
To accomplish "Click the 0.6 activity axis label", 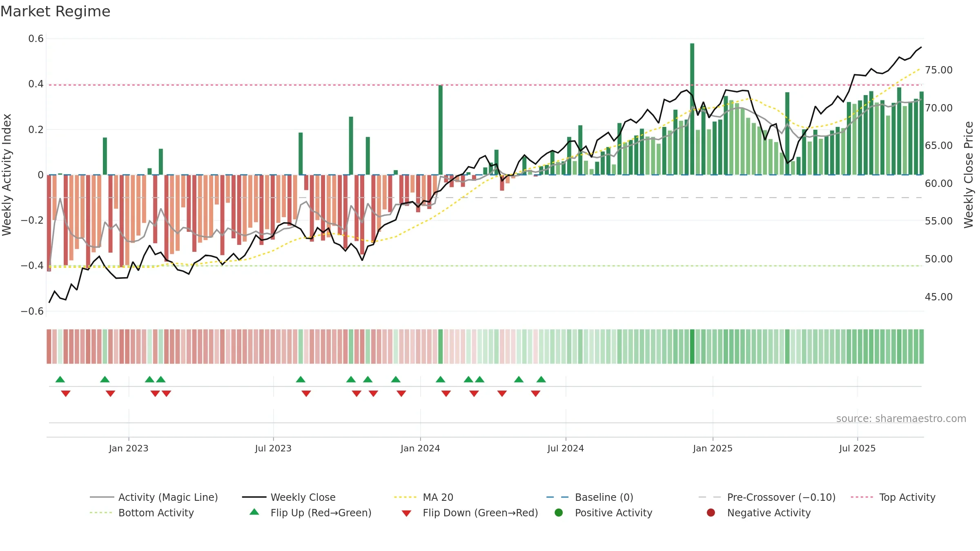I will click(x=36, y=39).
